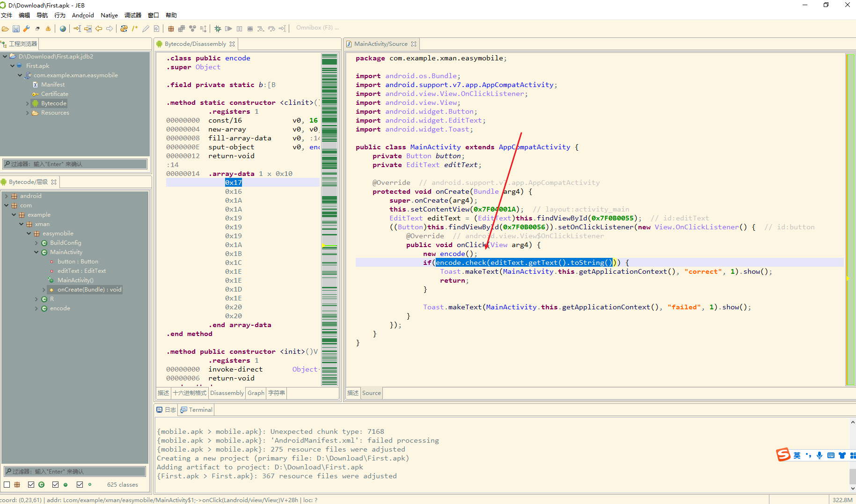Click the globe icon in toolbar
The height and width of the screenshot is (504, 856).
(x=63, y=29)
